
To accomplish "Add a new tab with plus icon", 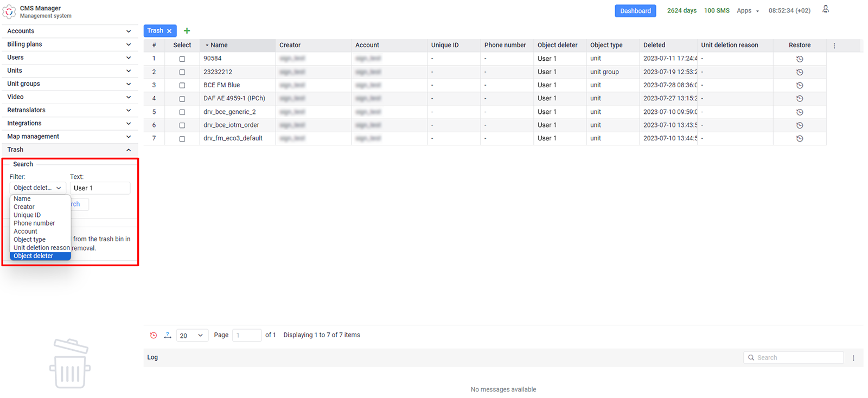I will tap(187, 31).
